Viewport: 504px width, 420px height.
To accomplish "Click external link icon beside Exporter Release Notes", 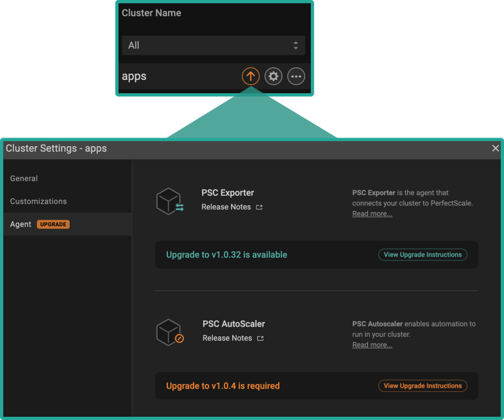I will [259, 207].
